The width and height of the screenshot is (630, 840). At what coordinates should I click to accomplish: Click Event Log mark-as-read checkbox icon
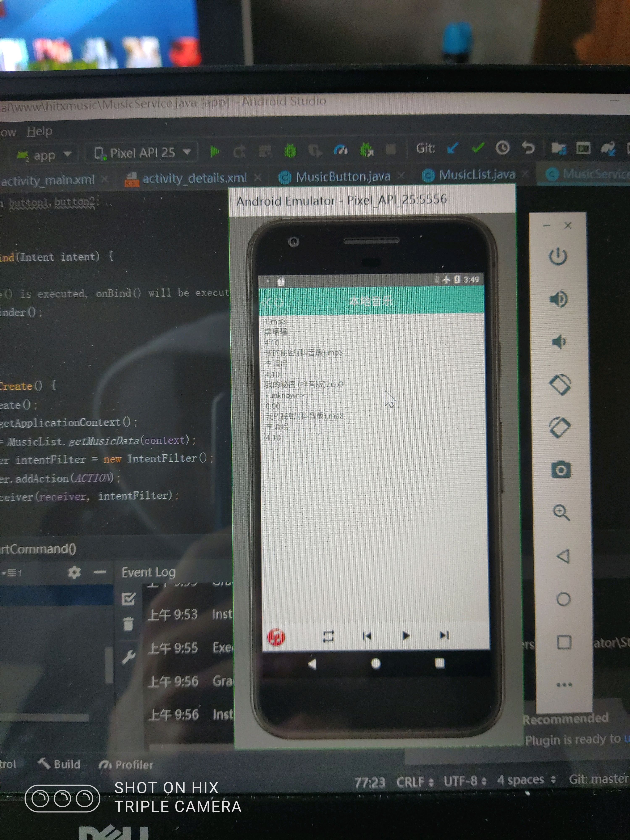pos(128,599)
